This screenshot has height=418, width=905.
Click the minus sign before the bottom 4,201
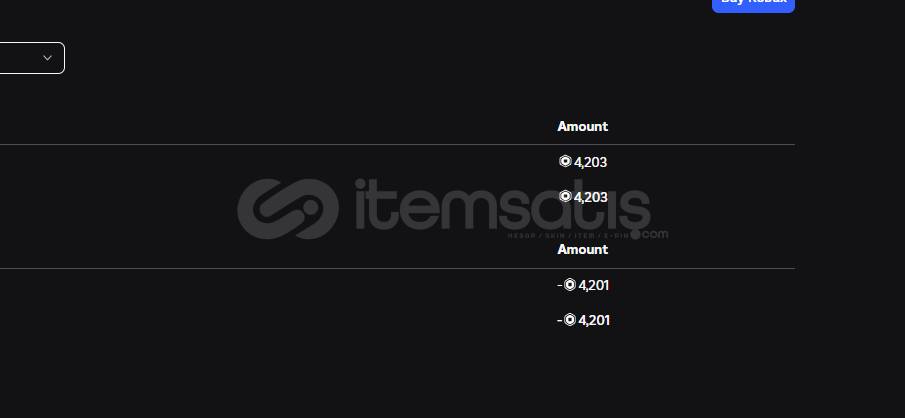(560, 320)
